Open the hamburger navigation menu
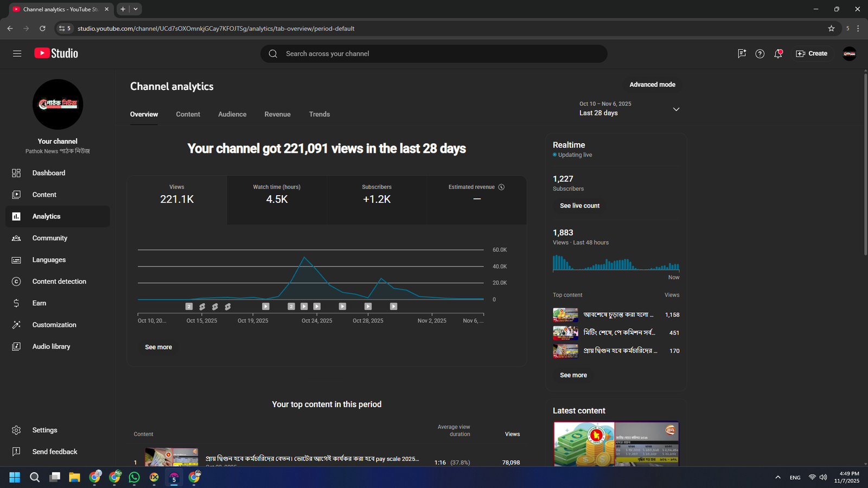Image resolution: width=868 pixels, height=488 pixels. [x=17, y=53]
